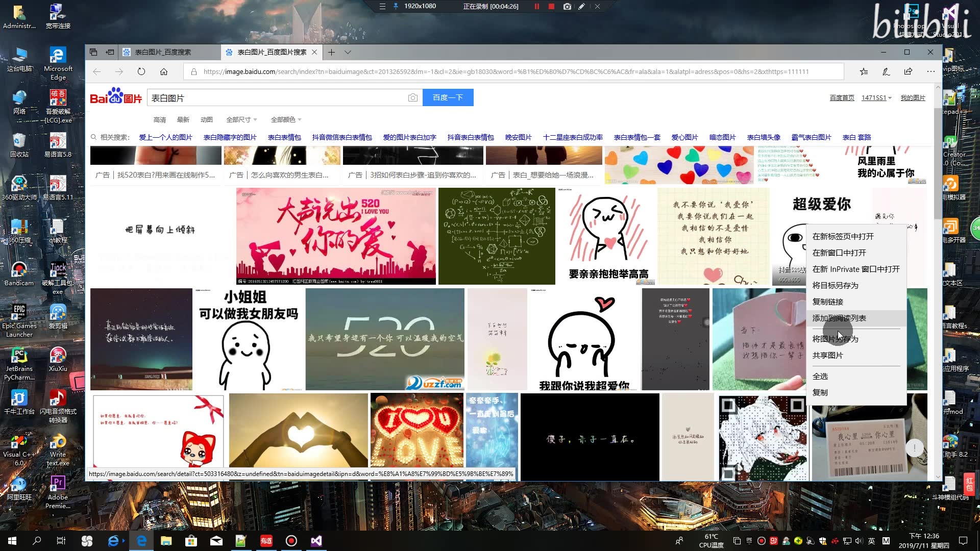Take a screenshot with recorder camera icon
Viewport: 980px width, 551px height.
(x=567, y=7)
